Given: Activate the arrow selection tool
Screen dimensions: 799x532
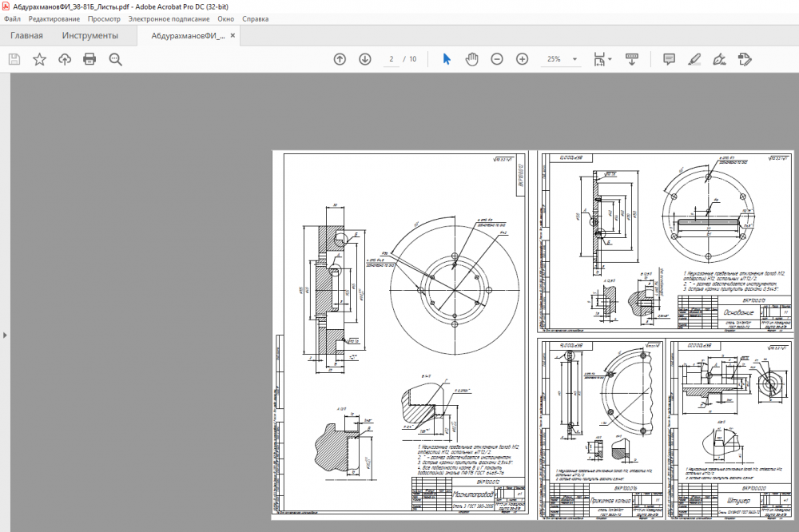Looking at the screenshot, I should tap(447, 59).
